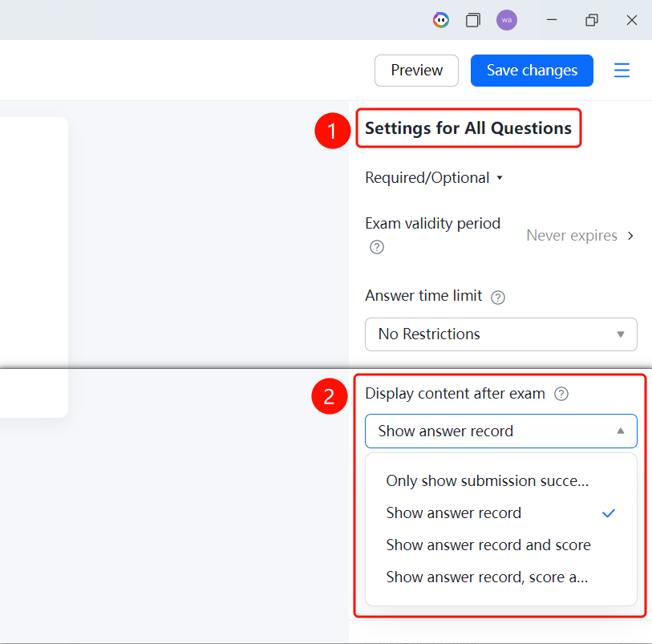Show help for Display content after exam
Viewport: 652px width, 644px height.
pos(561,394)
